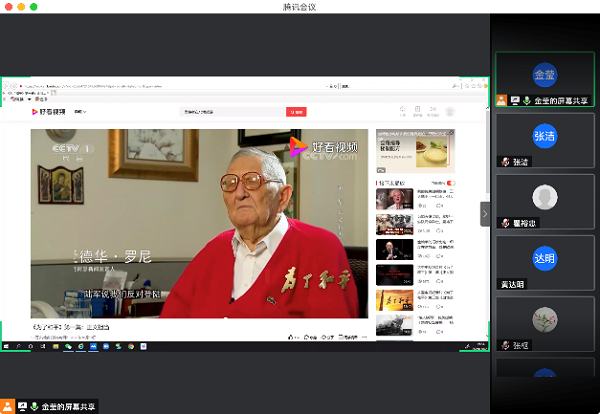This screenshot has width=600, height=414.
Task: Click 张旺's flower avatar
Action: click(545, 318)
